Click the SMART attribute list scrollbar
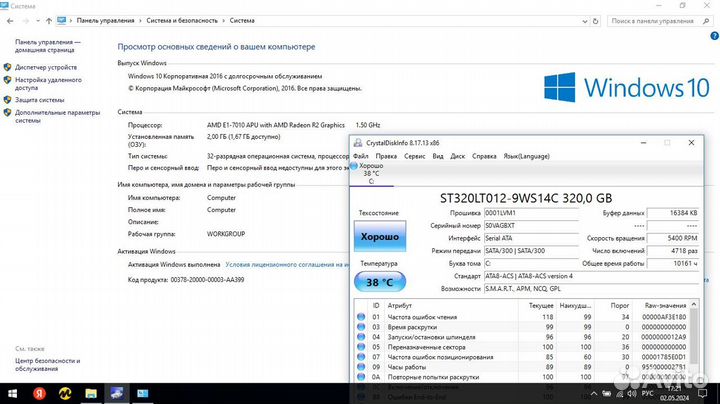The image size is (720, 404). click(694, 337)
